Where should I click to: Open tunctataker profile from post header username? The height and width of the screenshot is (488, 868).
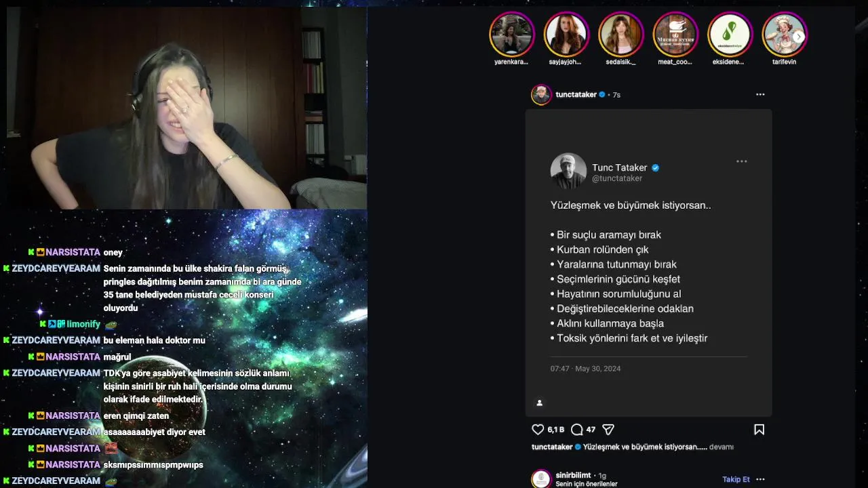[x=576, y=95]
